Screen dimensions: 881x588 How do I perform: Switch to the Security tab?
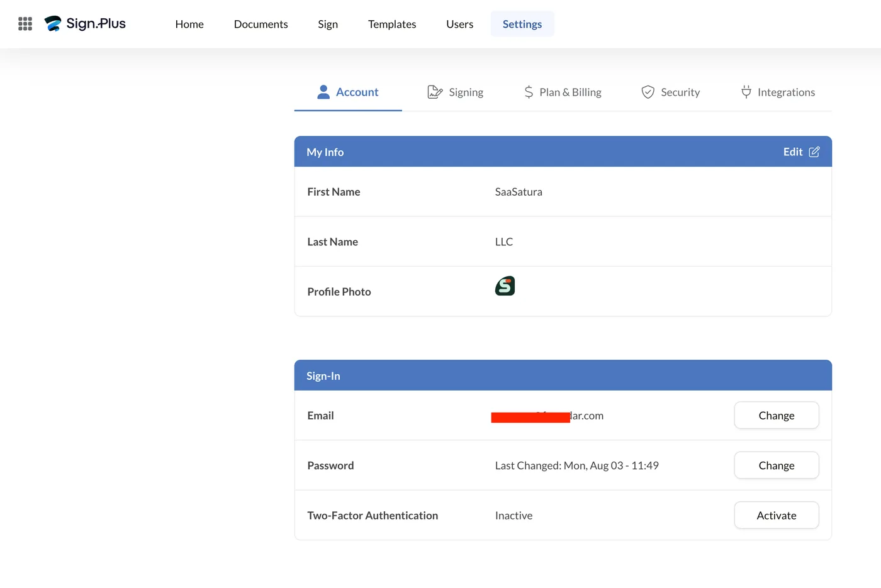coord(670,92)
